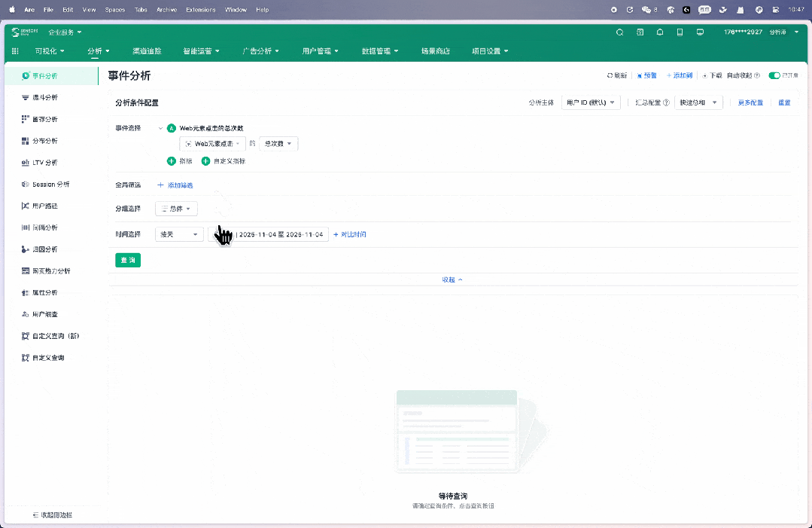The width and height of the screenshot is (812, 528).
Task: Open the notification bell in the top bar
Action: 660,32
